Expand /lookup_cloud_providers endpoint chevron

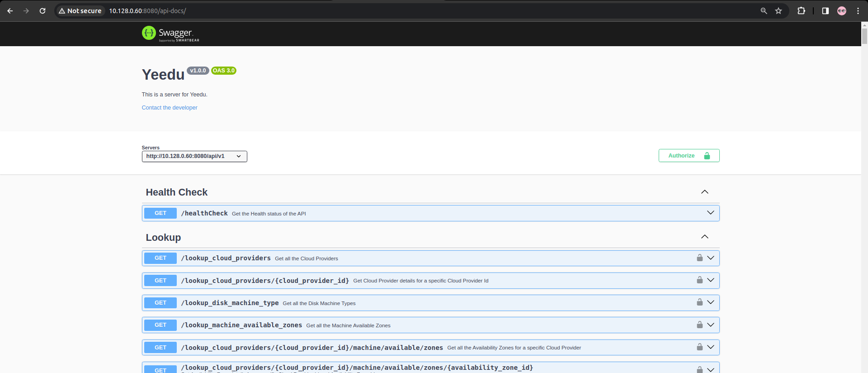(711, 258)
